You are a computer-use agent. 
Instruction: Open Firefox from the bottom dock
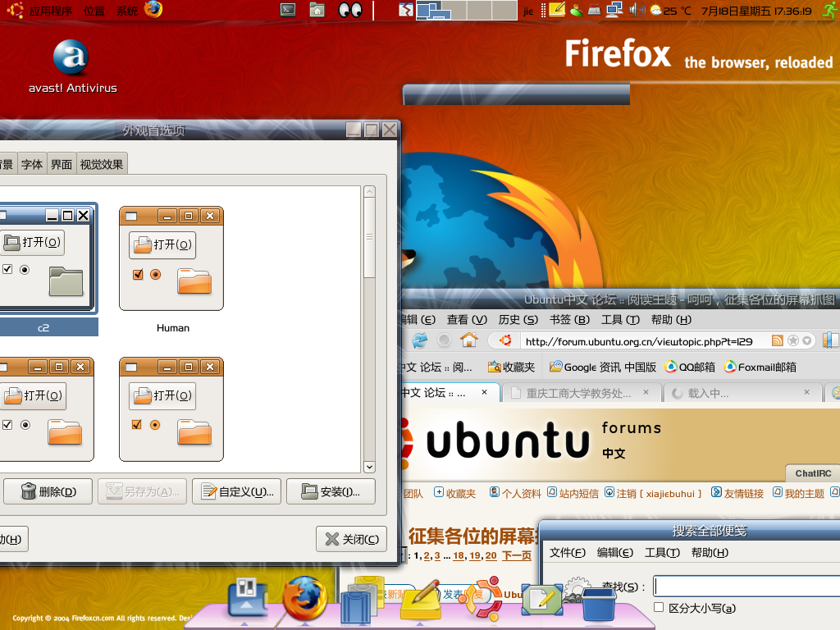(x=305, y=598)
